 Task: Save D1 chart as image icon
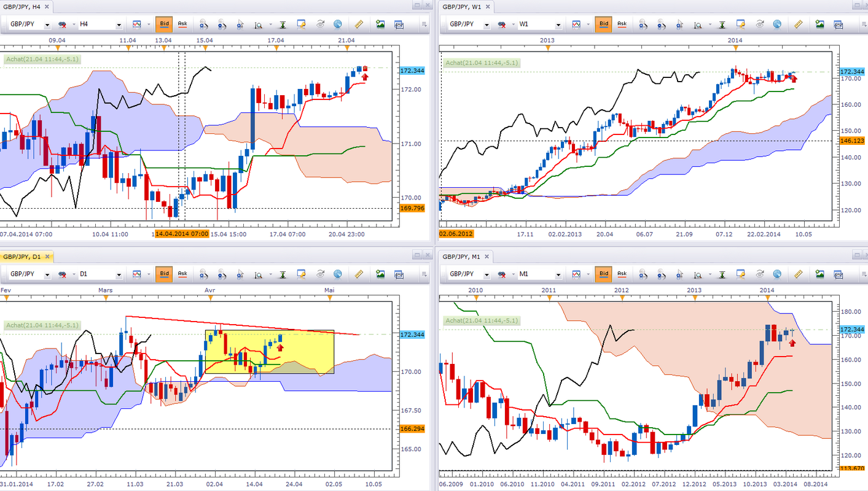pyautogui.click(x=381, y=274)
